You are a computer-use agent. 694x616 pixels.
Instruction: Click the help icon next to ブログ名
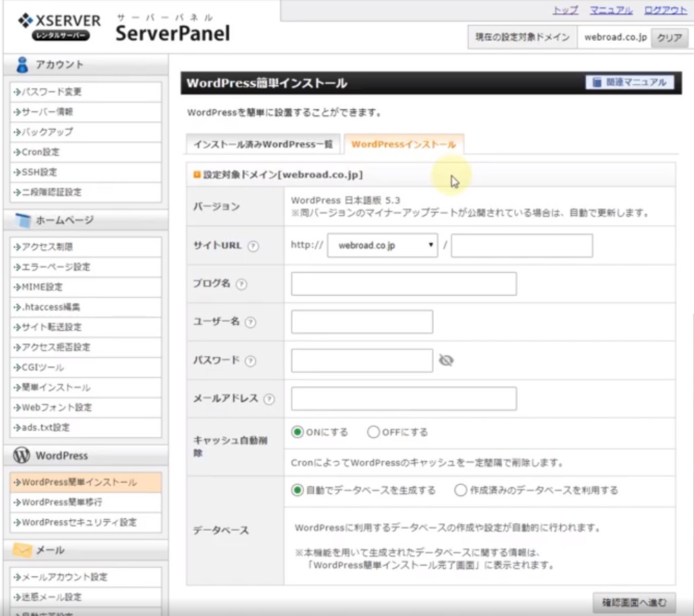tap(241, 284)
